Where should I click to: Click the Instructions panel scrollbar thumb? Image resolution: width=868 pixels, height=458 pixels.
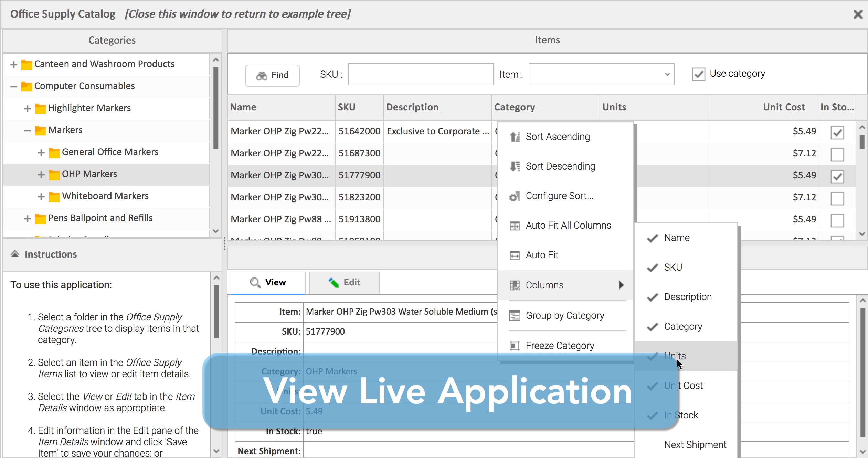216,312
